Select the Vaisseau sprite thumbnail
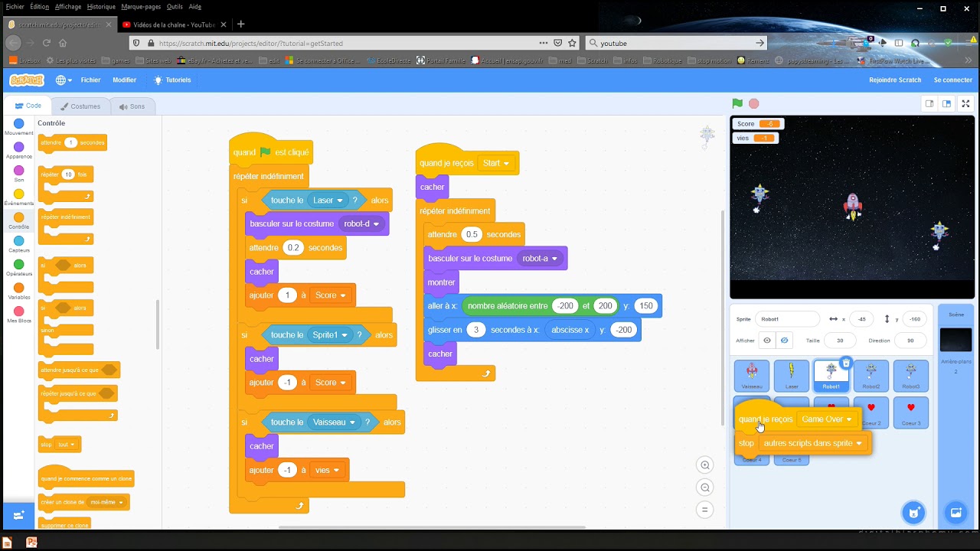The image size is (980, 551). coord(752,375)
